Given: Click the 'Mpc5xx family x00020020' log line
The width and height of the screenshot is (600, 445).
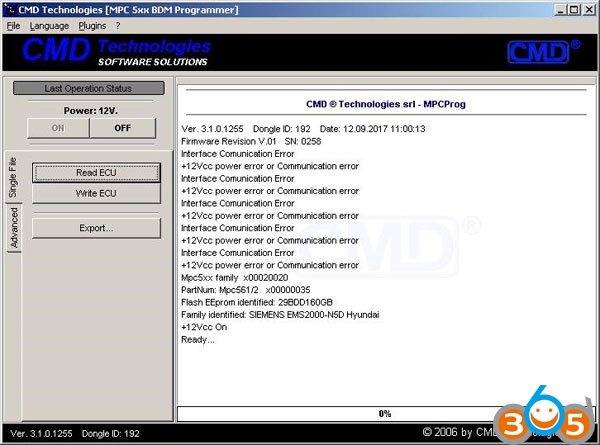Looking at the screenshot, I should point(235,277).
